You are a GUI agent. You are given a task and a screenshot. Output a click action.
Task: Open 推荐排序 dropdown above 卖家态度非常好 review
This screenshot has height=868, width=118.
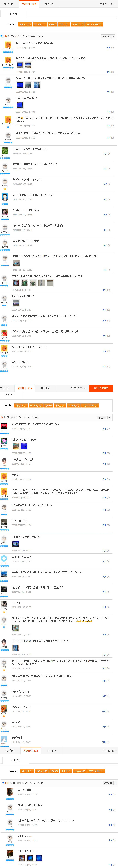(104, 417)
